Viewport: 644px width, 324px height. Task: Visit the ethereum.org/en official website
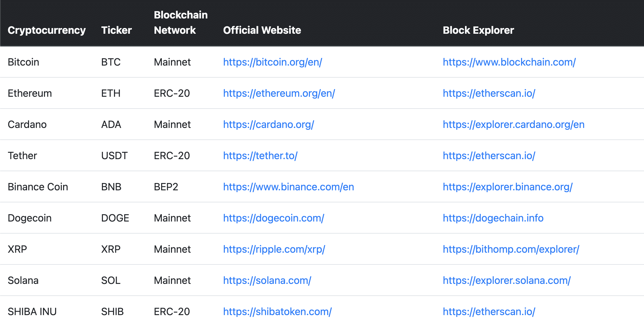279,93
